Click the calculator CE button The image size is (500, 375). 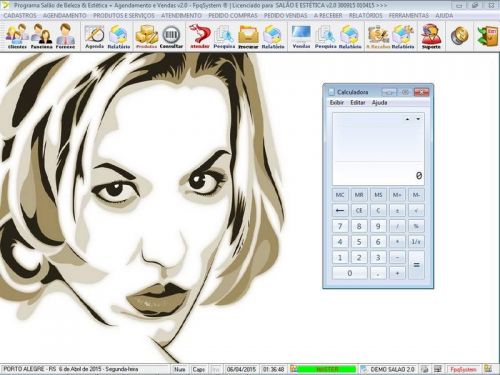tap(359, 210)
